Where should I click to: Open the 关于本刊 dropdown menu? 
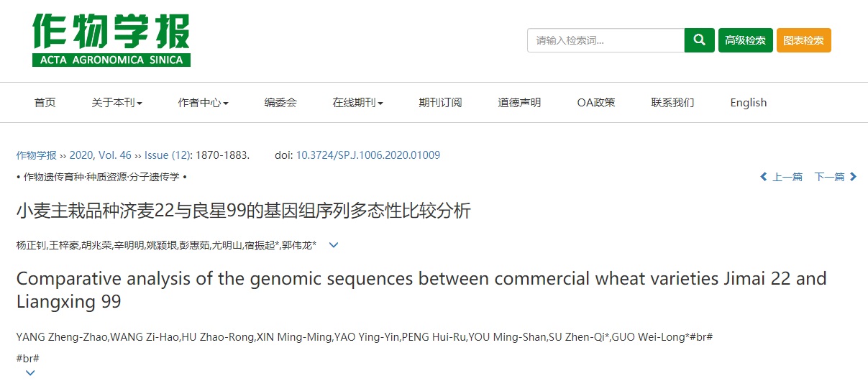click(x=117, y=103)
